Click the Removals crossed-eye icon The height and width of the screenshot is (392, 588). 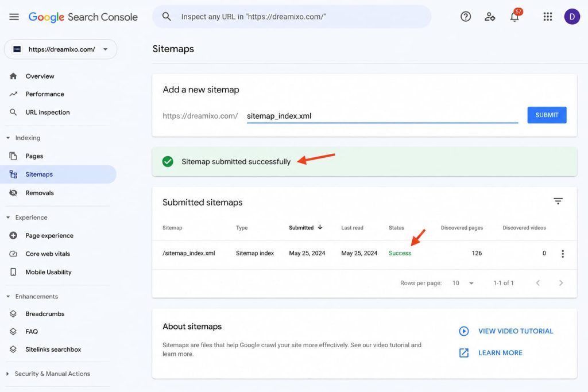(x=13, y=193)
